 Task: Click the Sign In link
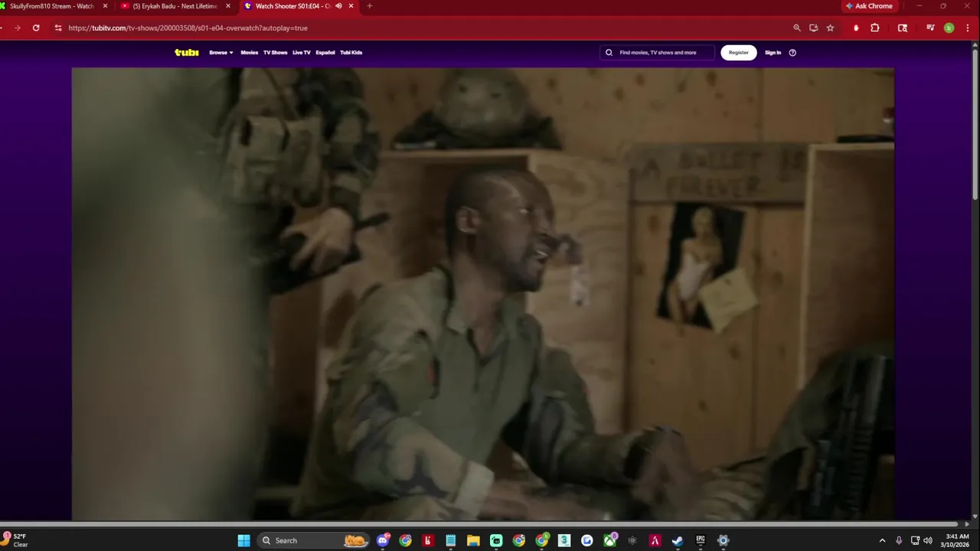coord(773,53)
